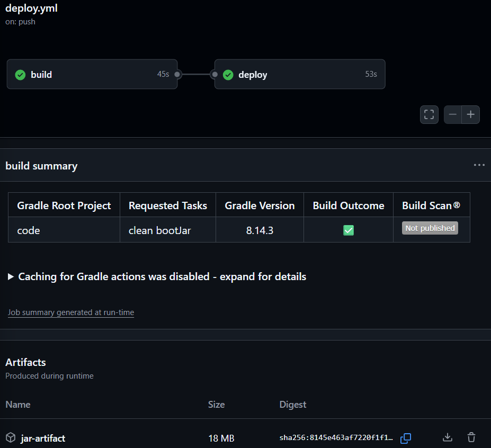Open the jar-artifact download link

(x=43, y=438)
